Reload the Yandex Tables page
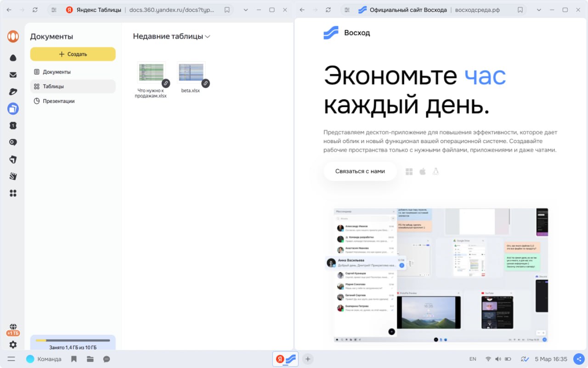588x368 pixels. coord(35,10)
